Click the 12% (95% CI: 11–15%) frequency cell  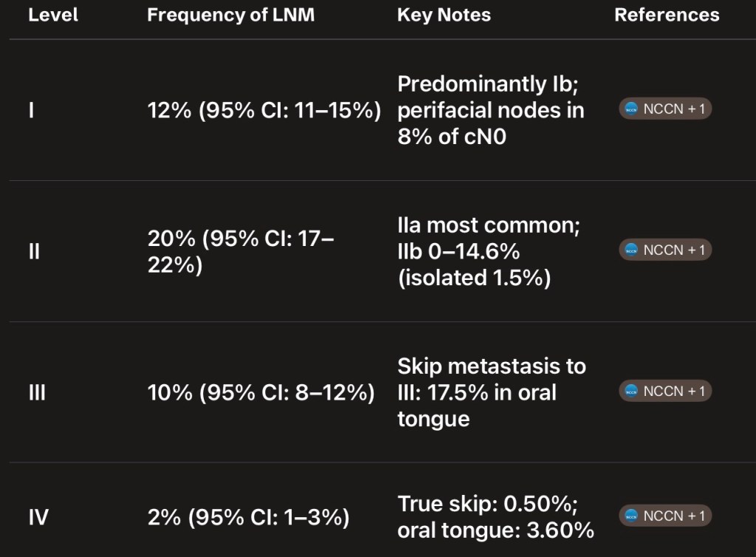coord(264,111)
